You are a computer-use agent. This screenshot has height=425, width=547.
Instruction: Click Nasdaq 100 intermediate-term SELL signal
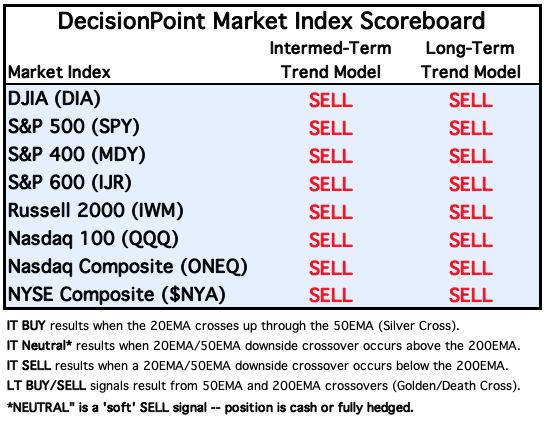(331, 240)
